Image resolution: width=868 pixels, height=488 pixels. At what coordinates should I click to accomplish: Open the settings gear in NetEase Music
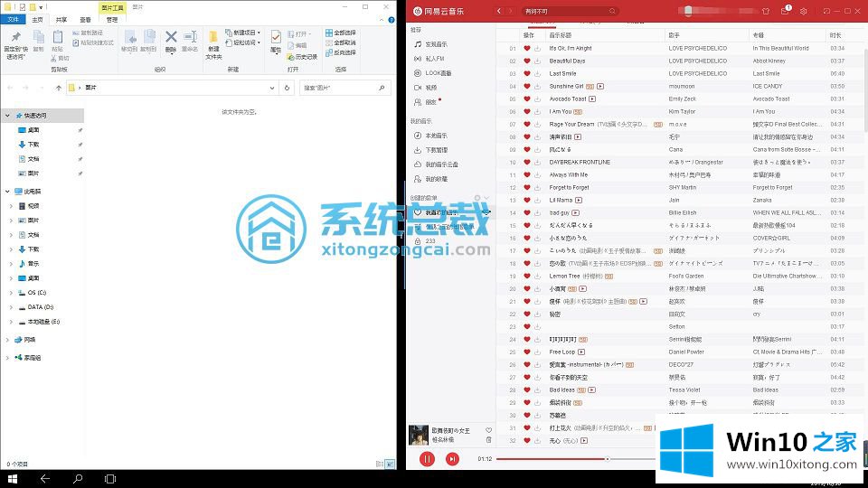coord(803,11)
